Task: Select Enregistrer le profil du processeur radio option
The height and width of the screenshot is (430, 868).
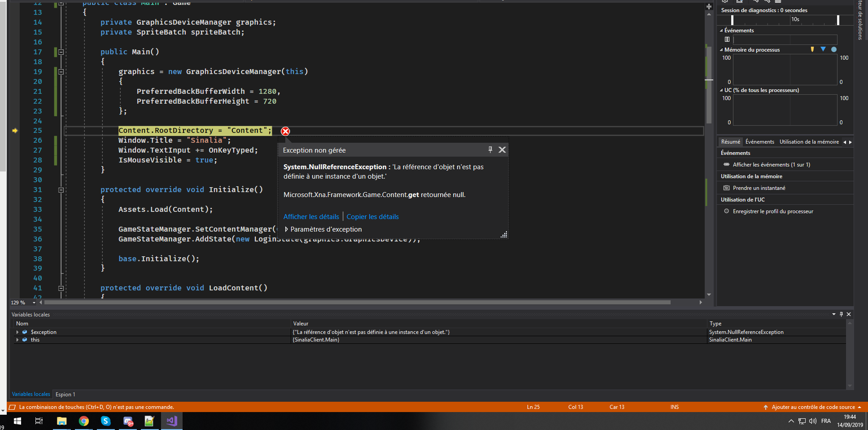Action: click(727, 211)
